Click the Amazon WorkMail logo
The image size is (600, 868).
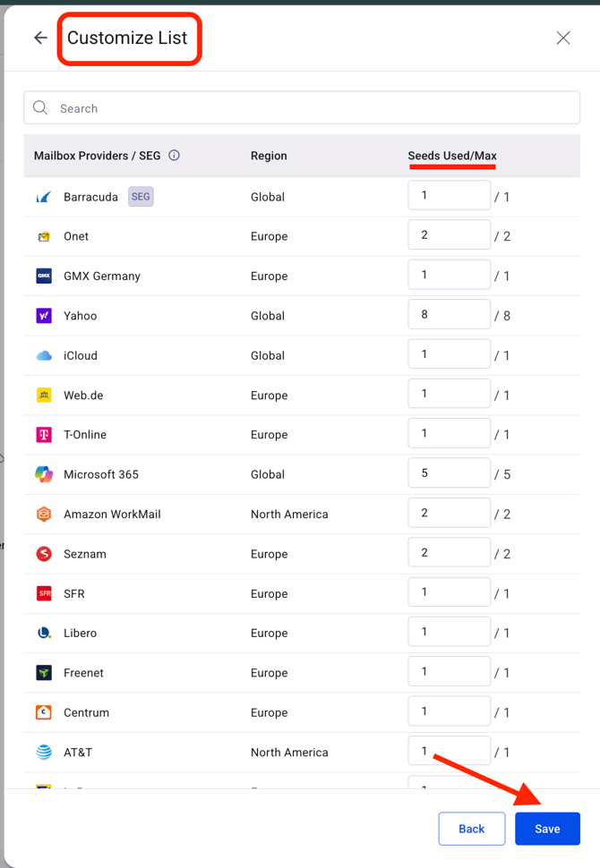pyautogui.click(x=44, y=515)
